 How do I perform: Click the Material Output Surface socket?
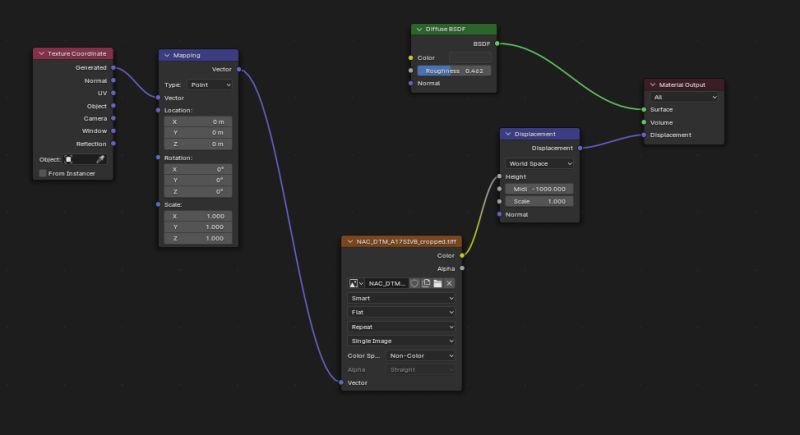644,110
